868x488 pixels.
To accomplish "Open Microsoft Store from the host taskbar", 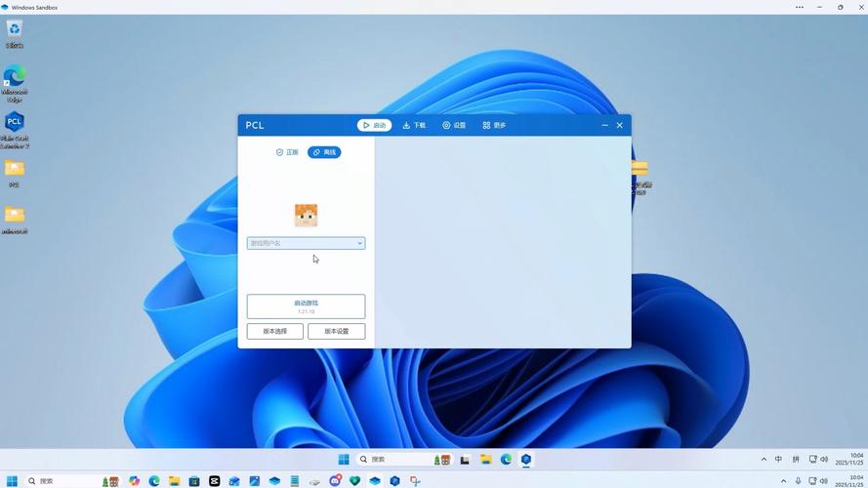I will tap(194, 481).
